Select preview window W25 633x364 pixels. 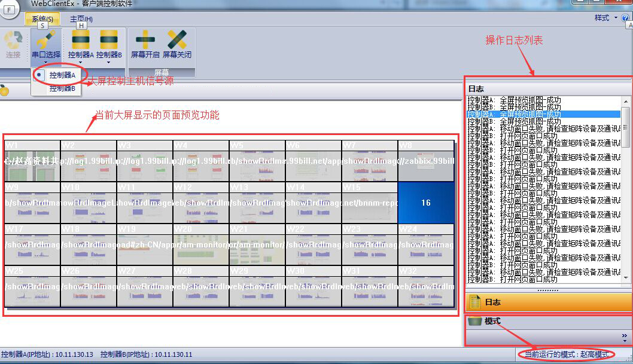pyautogui.click(x=32, y=286)
